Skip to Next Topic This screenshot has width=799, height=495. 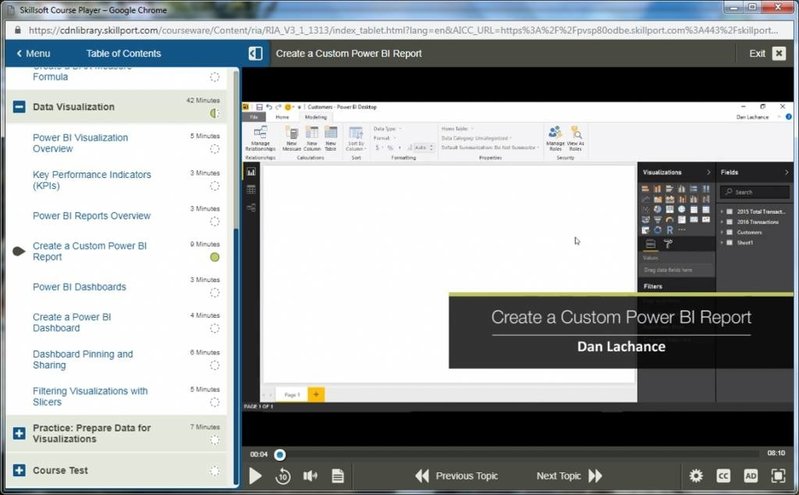[569, 476]
